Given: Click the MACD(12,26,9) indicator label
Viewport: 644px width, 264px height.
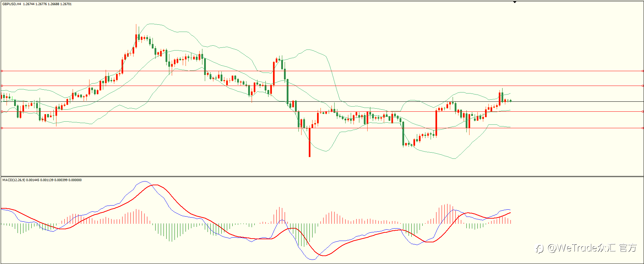Looking at the screenshot, I should [14, 180].
